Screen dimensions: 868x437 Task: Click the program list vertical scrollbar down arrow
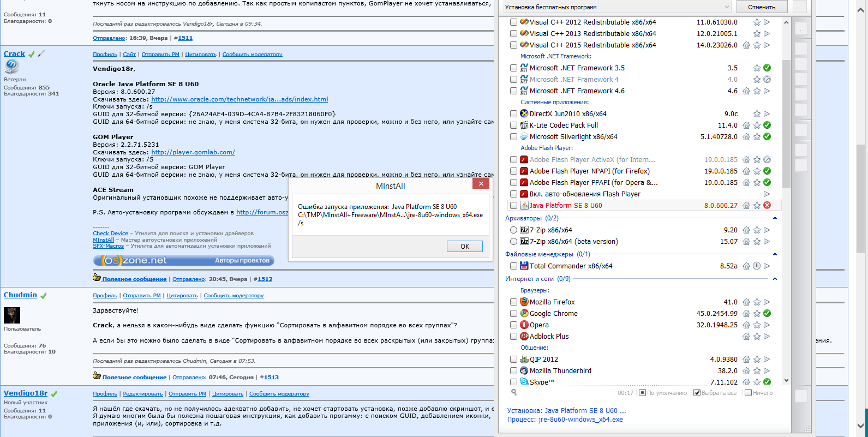tap(786, 380)
